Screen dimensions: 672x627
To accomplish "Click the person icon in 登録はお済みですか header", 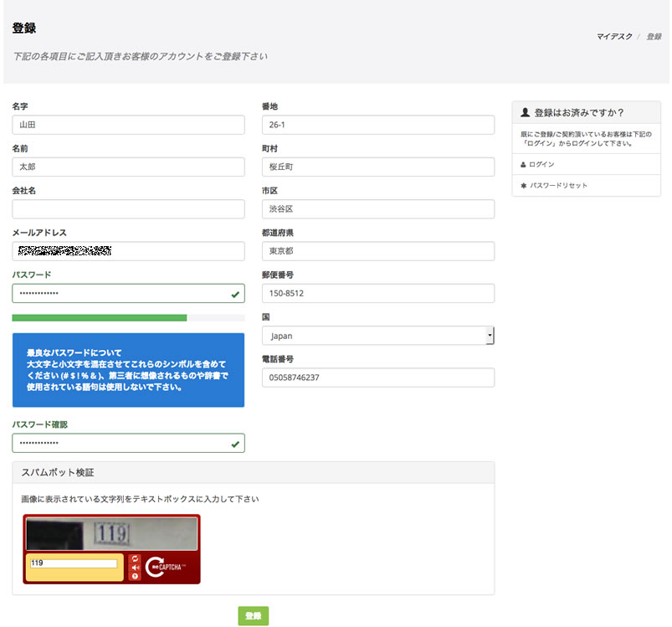I will 525,112.
